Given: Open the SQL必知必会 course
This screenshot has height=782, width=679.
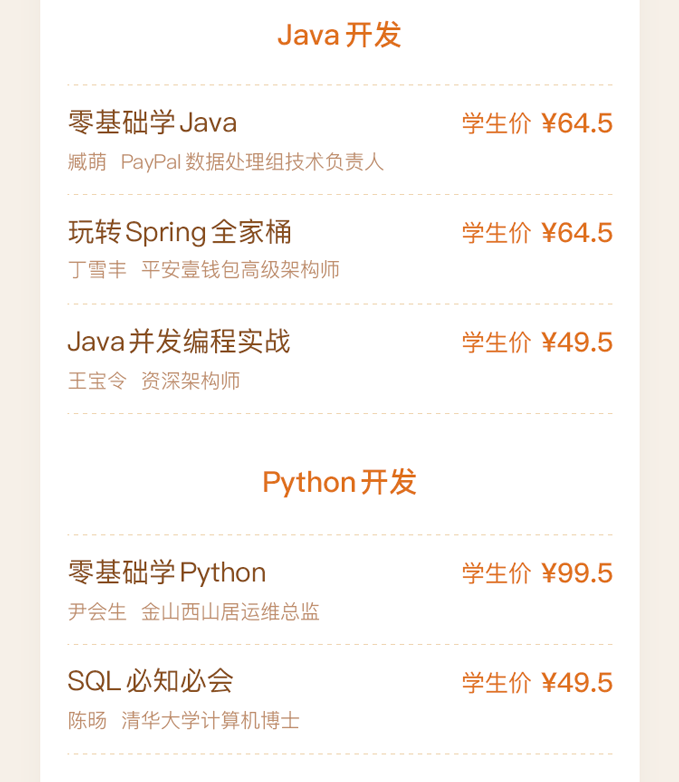Looking at the screenshot, I should (x=151, y=682).
